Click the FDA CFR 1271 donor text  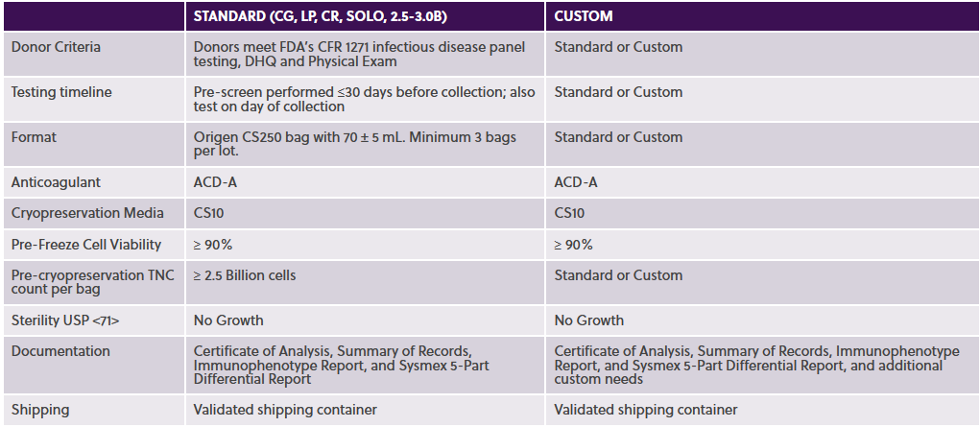[359, 55]
